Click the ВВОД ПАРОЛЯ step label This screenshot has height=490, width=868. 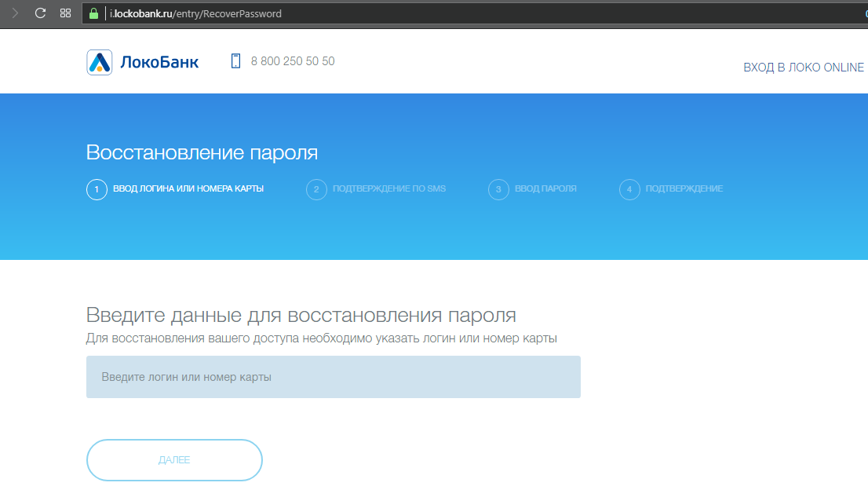pyautogui.click(x=545, y=189)
